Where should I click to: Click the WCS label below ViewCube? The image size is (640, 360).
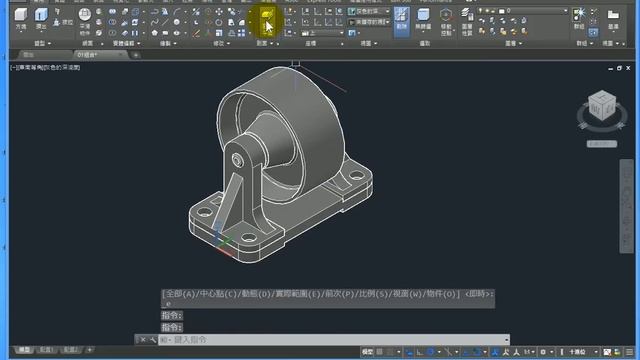pos(602,144)
